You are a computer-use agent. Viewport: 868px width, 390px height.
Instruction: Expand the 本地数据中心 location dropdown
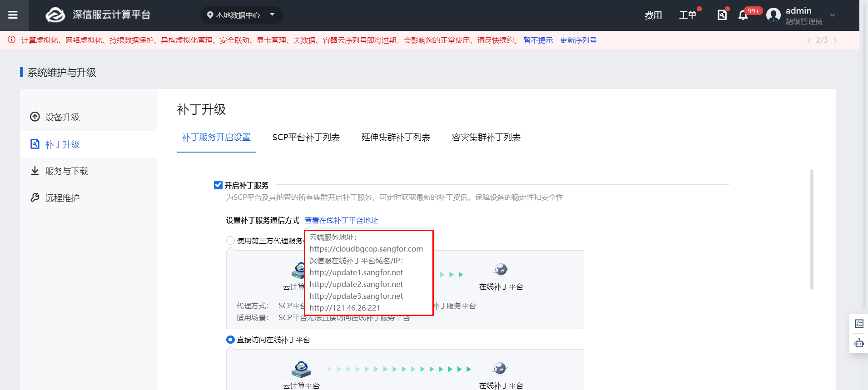(242, 15)
